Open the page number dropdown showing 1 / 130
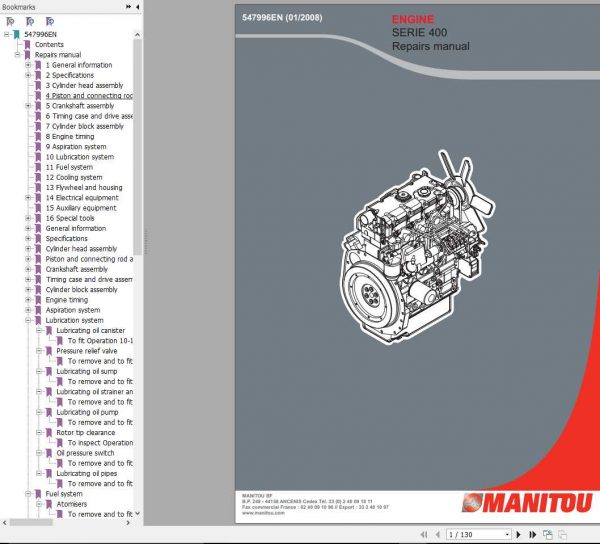The width and height of the screenshot is (600, 544). click(x=507, y=534)
